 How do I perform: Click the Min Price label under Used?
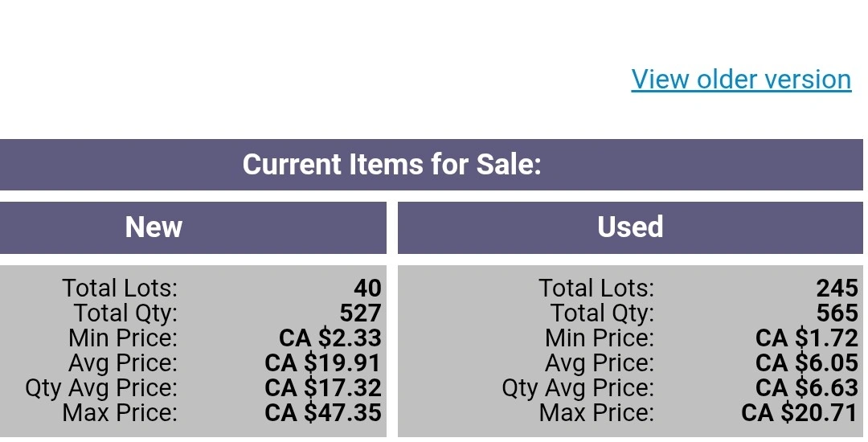tap(599, 338)
